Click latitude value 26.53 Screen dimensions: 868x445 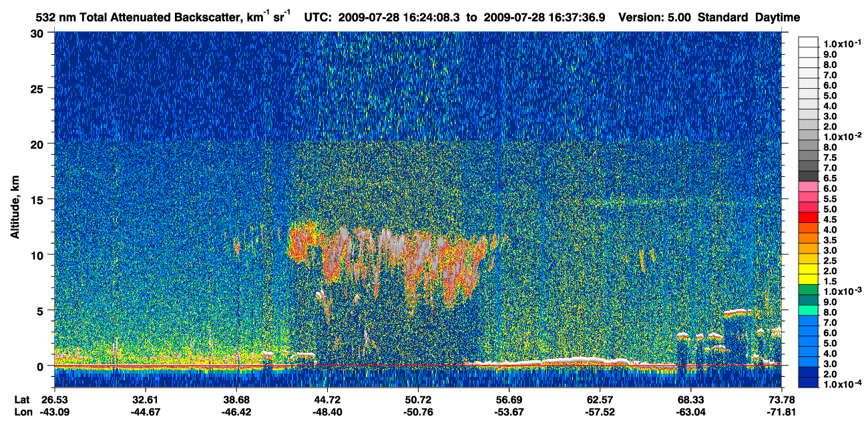pyautogui.click(x=54, y=400)
